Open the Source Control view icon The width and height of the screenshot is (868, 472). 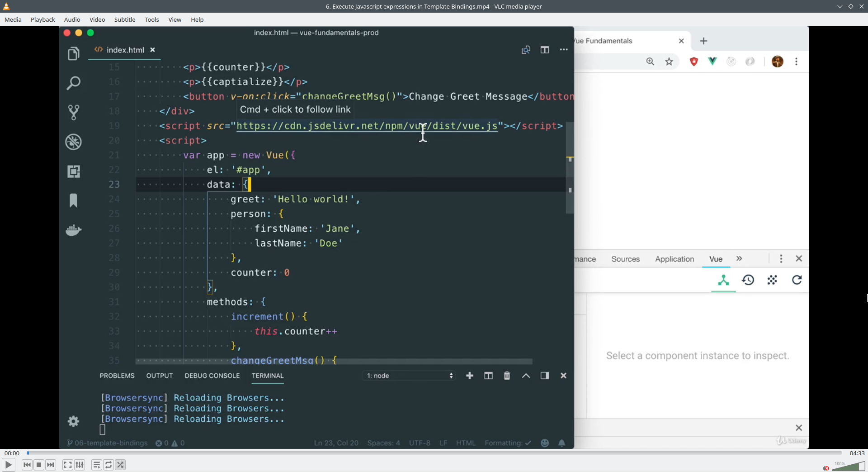[x=73, y=112]
